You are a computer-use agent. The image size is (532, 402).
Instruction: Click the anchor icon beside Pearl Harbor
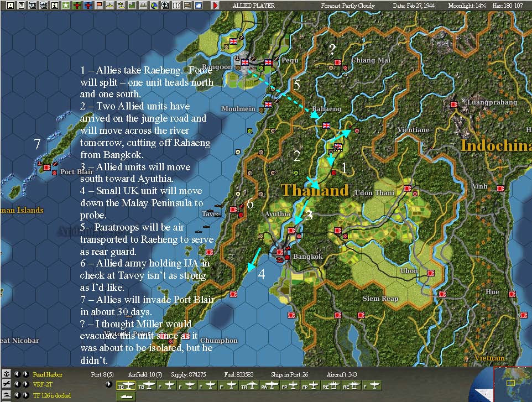6,374
